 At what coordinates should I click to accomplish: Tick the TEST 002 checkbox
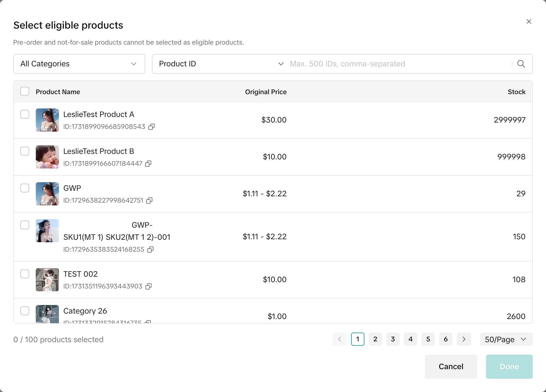[x=25, y=274]
